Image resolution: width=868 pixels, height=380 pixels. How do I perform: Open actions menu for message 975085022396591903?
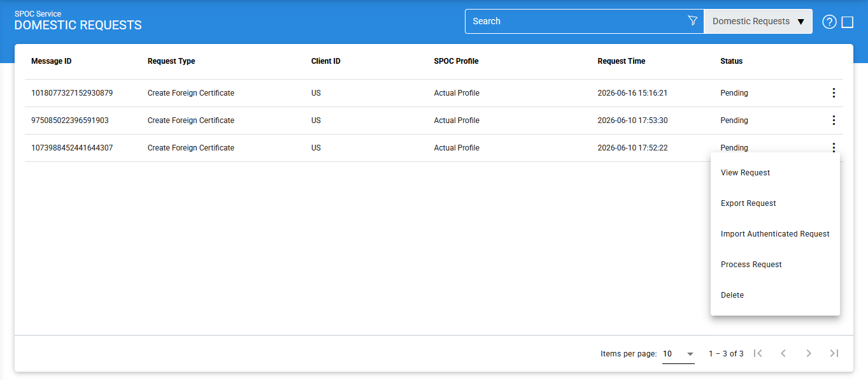[834, 121]
